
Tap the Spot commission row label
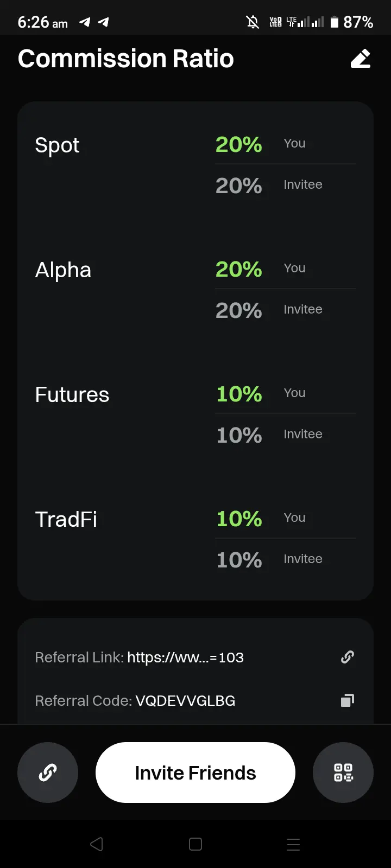(x=57, y=145)
